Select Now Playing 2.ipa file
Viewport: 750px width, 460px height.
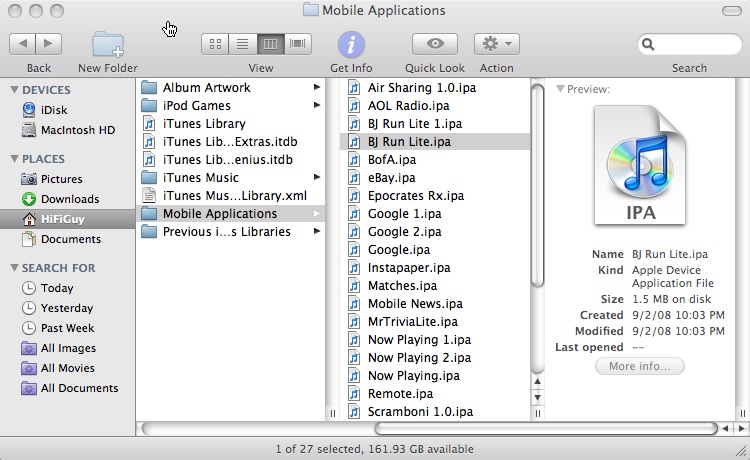click(435, 358)
